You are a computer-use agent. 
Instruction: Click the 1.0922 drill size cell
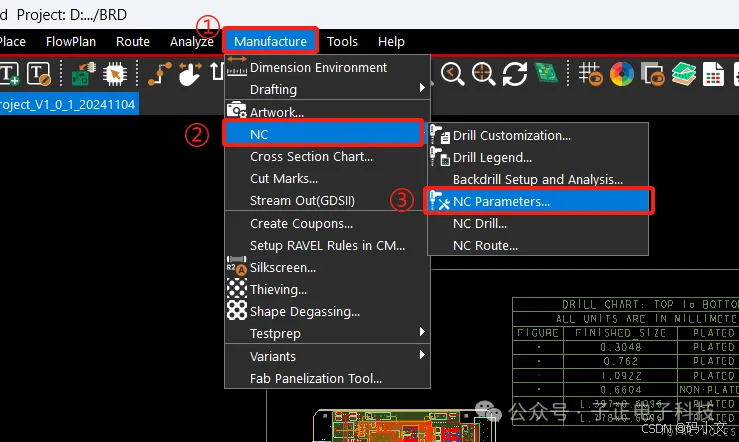pyautogui.click(x=621, y=376)
